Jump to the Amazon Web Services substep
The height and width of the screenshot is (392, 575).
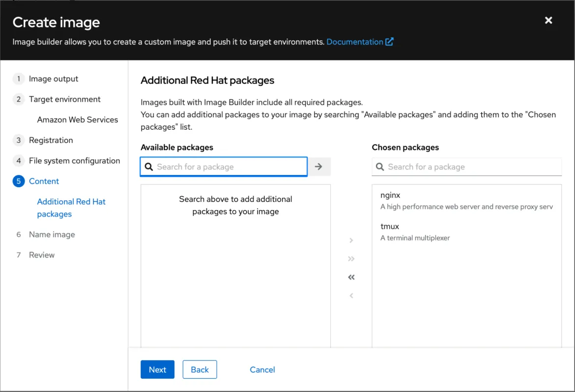coord(77,120)
